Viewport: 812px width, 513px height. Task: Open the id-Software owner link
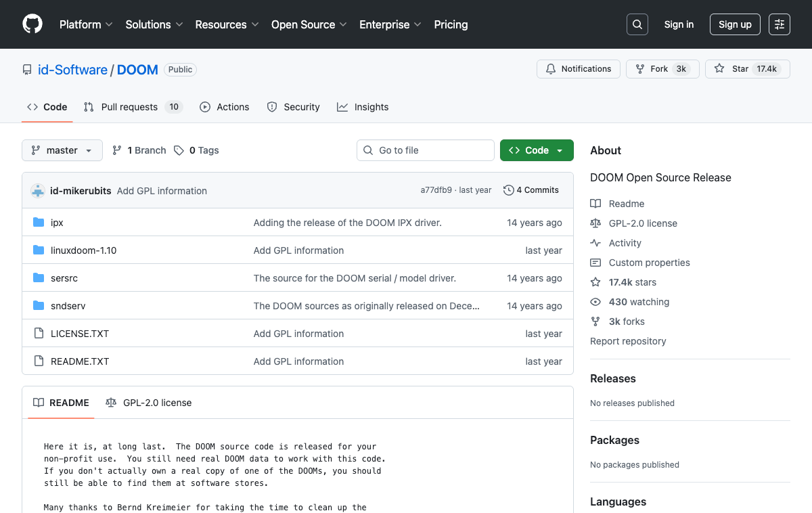(x=72, y=70)
